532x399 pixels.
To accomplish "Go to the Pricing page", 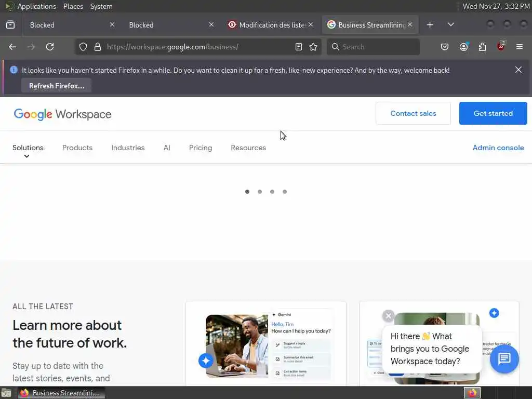I will click(x=201, y=148).
